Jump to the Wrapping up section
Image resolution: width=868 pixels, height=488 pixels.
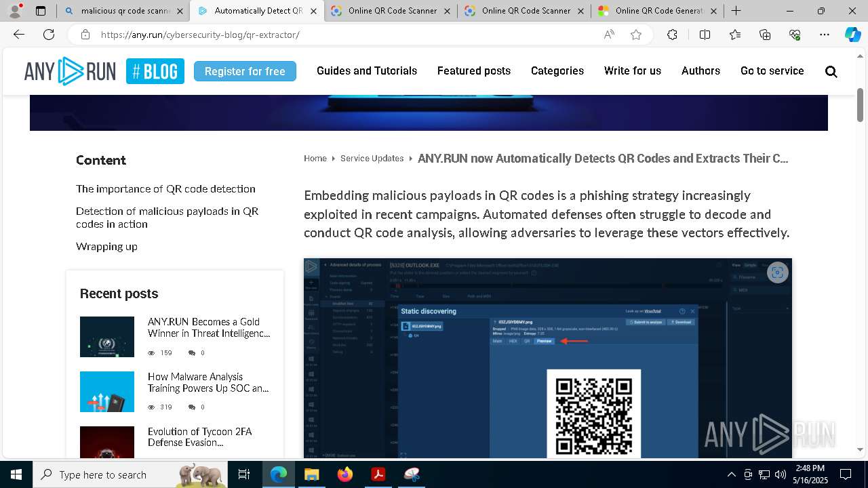click(x=106, y=246)
